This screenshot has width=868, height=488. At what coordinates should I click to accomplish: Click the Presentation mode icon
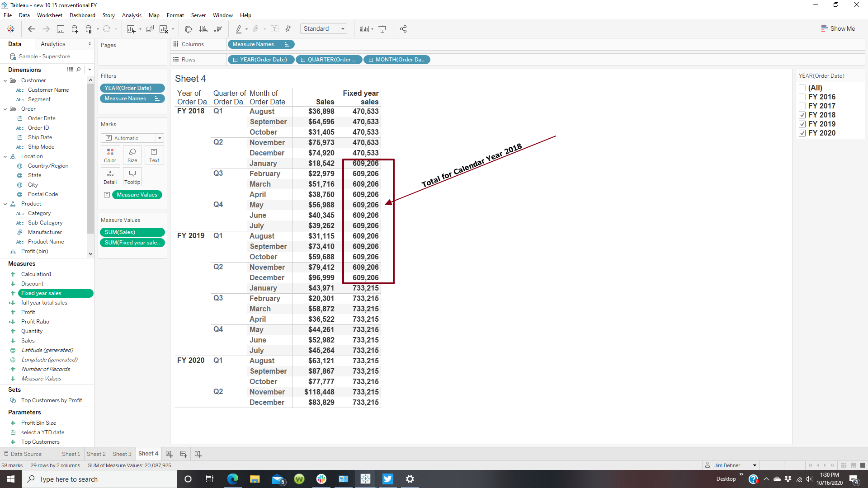click(382, 29)
